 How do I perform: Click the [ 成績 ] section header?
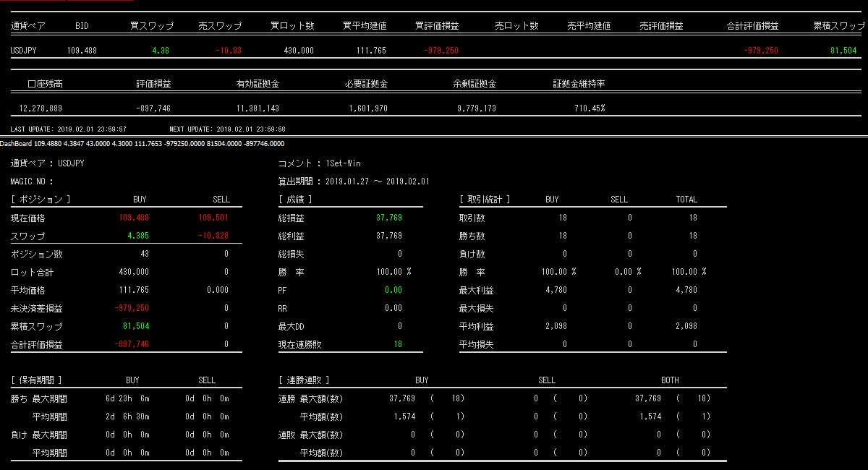[295, 200]
